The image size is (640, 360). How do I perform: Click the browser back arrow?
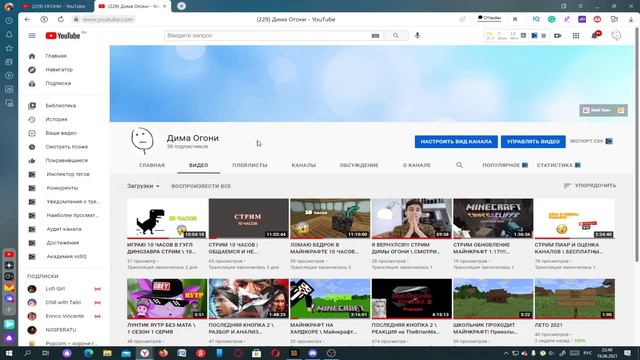[27, 19]
